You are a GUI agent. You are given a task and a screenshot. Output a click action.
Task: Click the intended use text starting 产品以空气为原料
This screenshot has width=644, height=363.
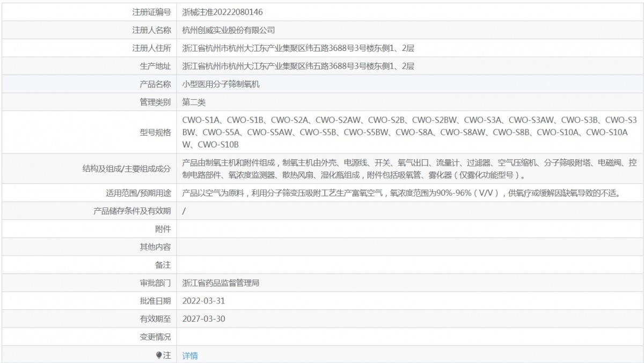click(x=401, y=193)
